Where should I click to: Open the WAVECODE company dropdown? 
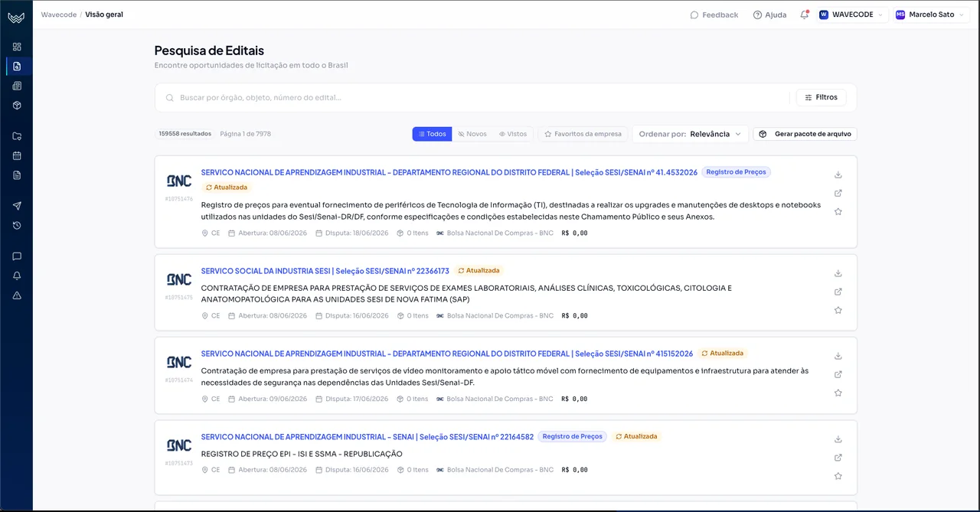pos(851,15)
